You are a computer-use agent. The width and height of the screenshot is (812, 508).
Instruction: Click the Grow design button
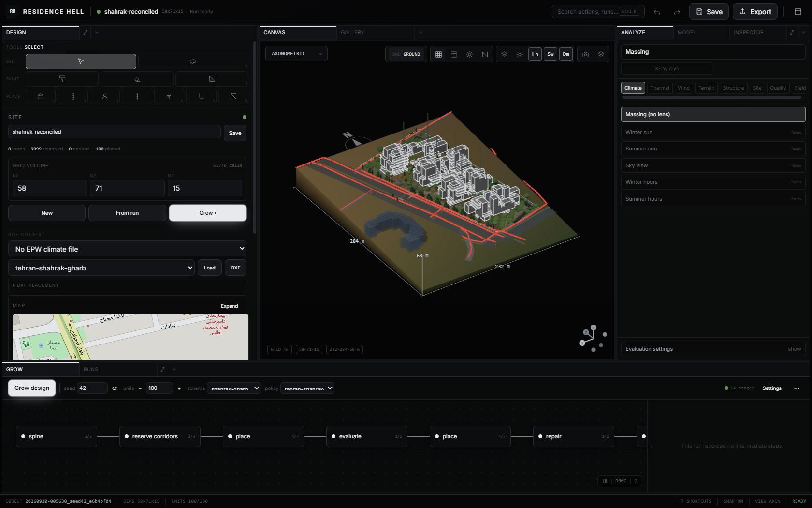[32, 388]
